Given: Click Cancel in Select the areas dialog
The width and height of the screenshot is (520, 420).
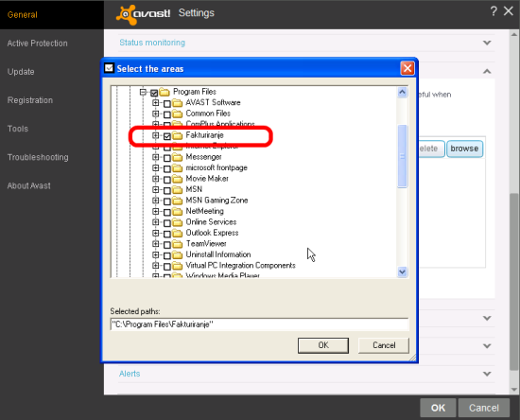Looking at the screenshot, I should [x=384, y=345].
